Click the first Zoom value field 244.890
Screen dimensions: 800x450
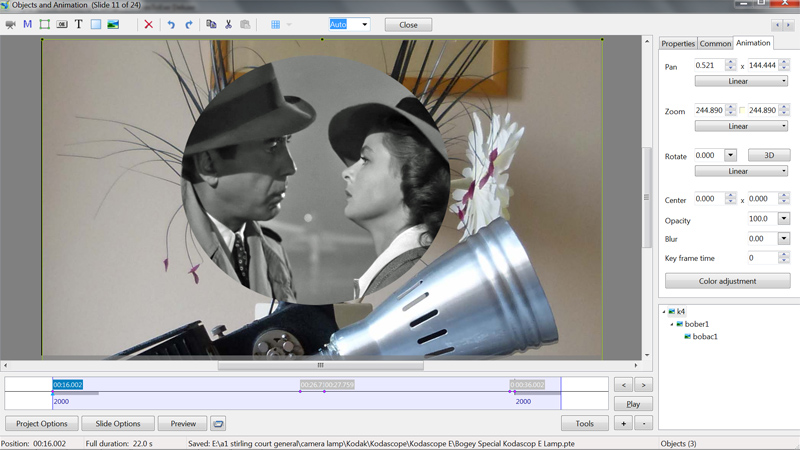point(709,110)
